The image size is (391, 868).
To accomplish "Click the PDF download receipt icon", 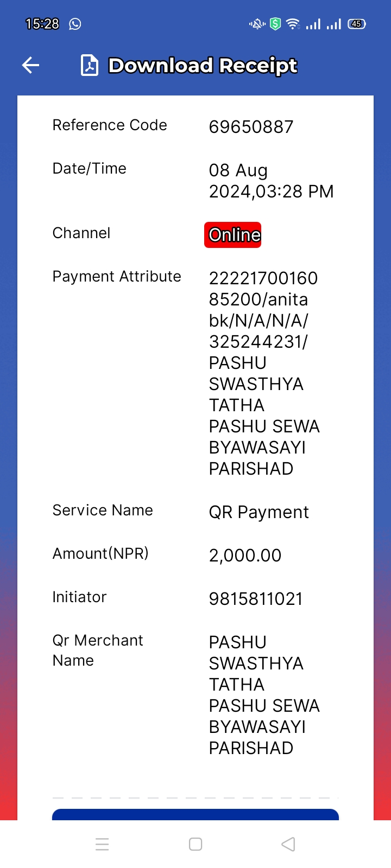I will 90,66.
